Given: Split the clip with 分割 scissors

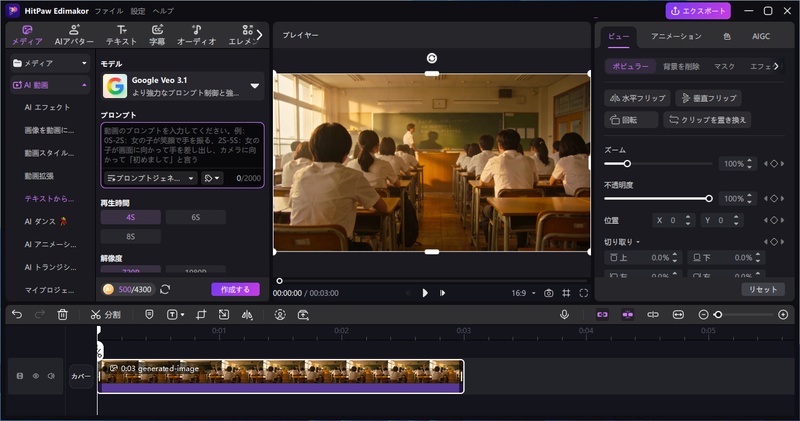Looking at the screenshot, I should [x=106, y=315].
